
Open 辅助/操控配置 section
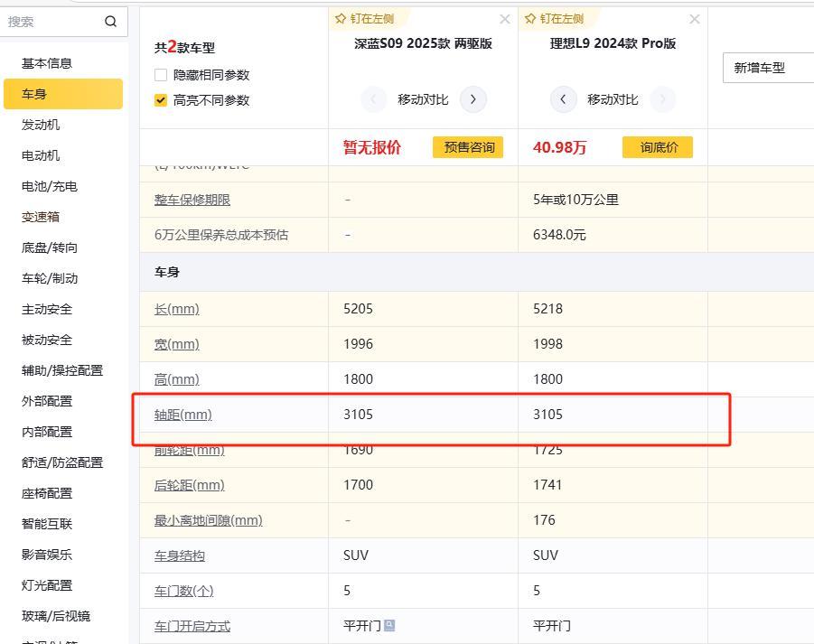(x=61, y=370)
